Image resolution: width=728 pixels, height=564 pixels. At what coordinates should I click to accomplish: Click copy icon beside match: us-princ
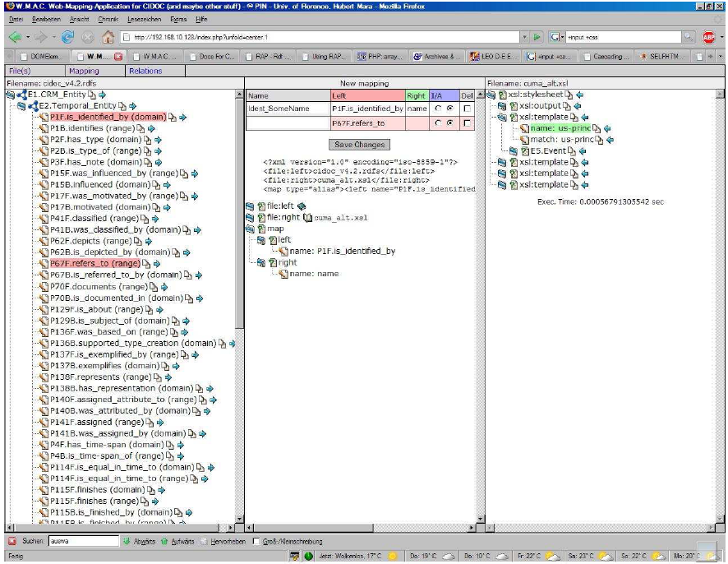599,140
